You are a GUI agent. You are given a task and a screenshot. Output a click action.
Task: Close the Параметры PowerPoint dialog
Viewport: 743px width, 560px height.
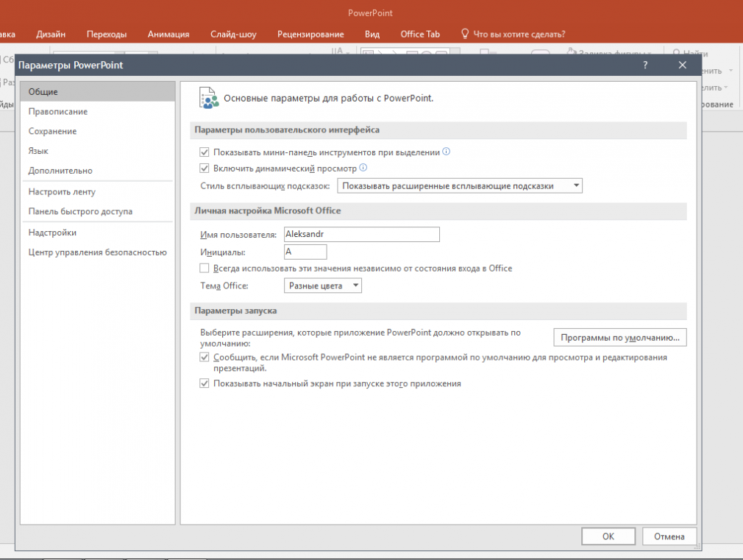pyautogui.click(x=683, y=65)
